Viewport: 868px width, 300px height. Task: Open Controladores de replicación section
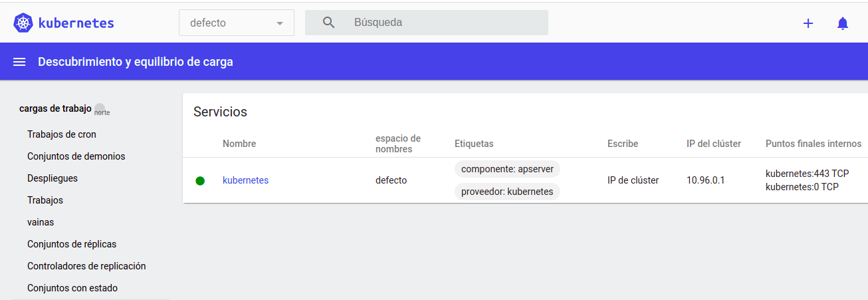coord(86,266)
